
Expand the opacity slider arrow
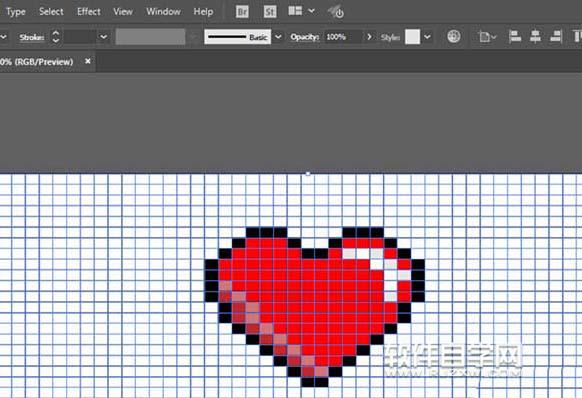tap(369, 37)
